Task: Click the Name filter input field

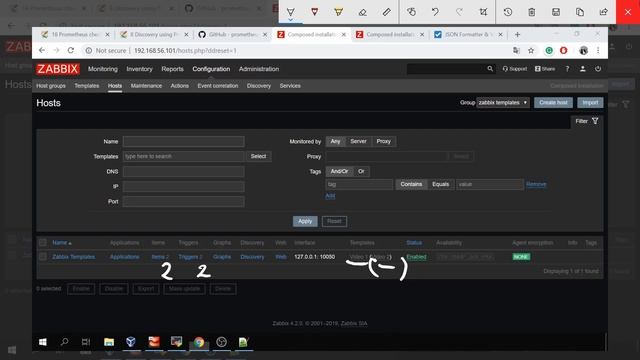Action: click(184, 141)
